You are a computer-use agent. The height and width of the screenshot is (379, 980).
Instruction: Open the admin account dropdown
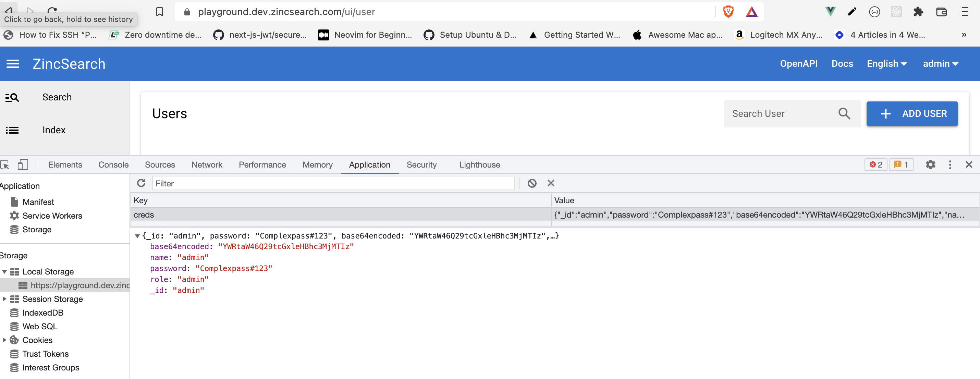[941, 63]
